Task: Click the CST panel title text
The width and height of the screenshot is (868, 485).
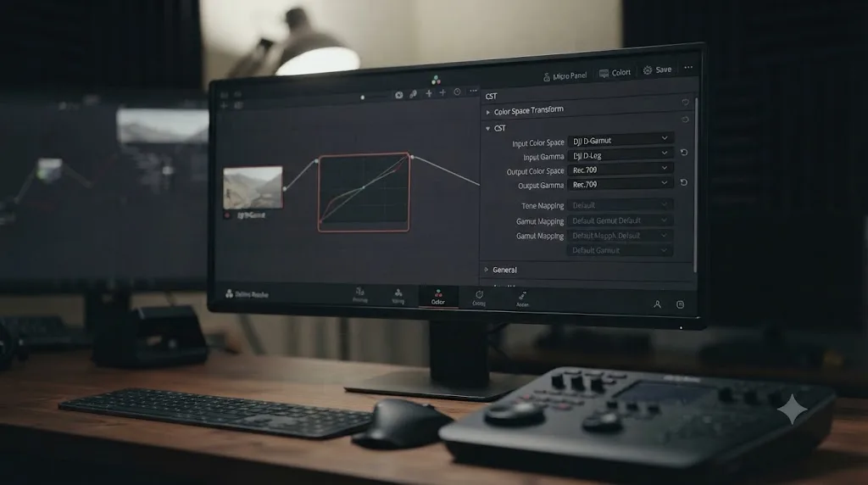Action: (491, 97)
